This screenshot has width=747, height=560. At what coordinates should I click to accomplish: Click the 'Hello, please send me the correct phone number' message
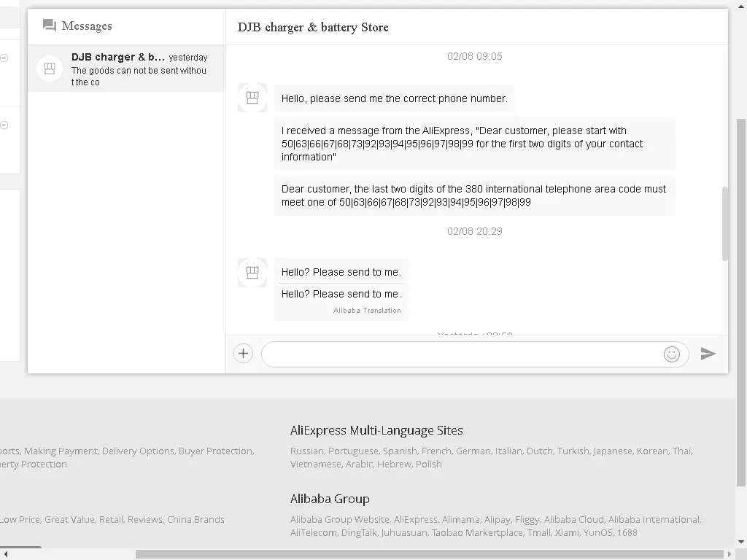coord(395,98)
